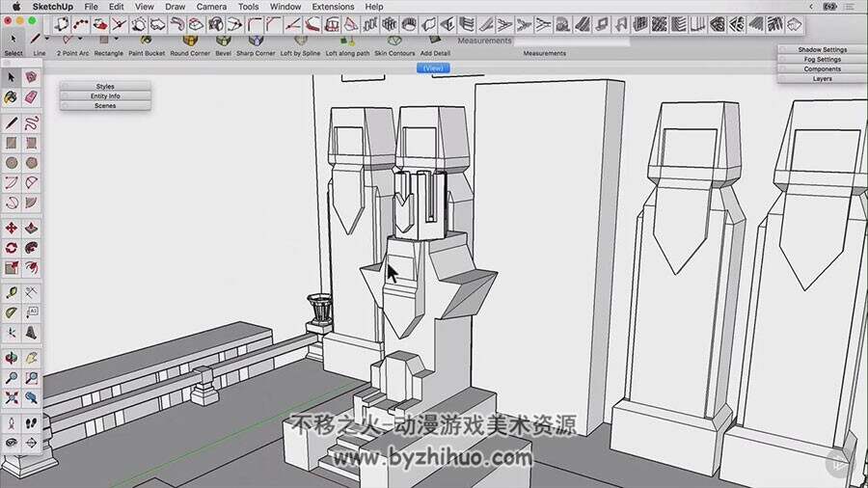
Task: Open the Apple menu
Action: 16,7
